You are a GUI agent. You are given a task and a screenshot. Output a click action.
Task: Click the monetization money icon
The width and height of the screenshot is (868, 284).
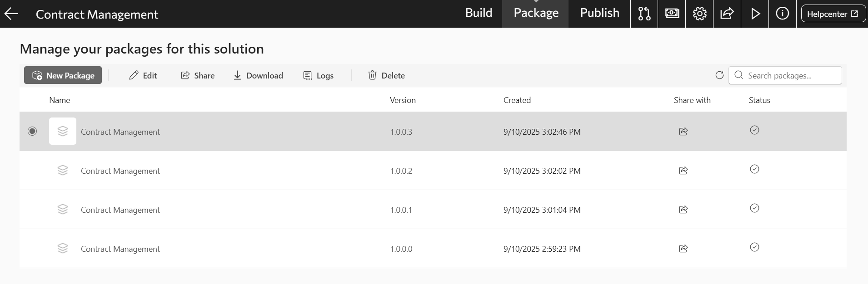coord(672,14)
